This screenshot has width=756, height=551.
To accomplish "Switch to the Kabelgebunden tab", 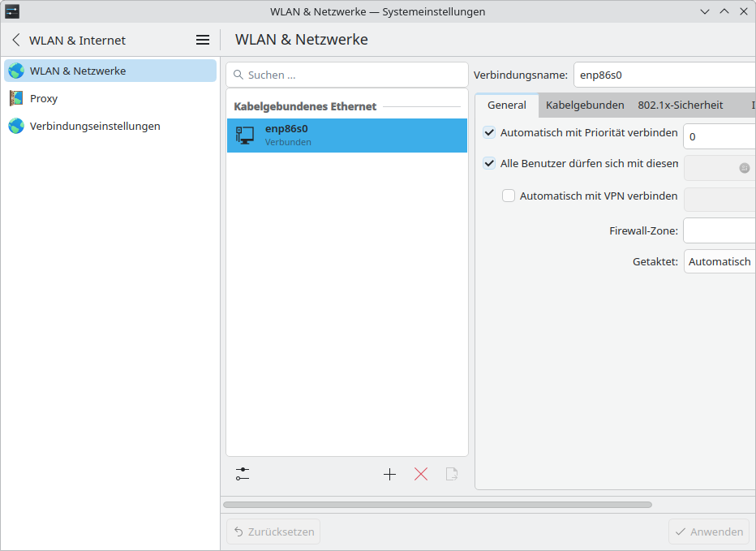I will 585,105.
